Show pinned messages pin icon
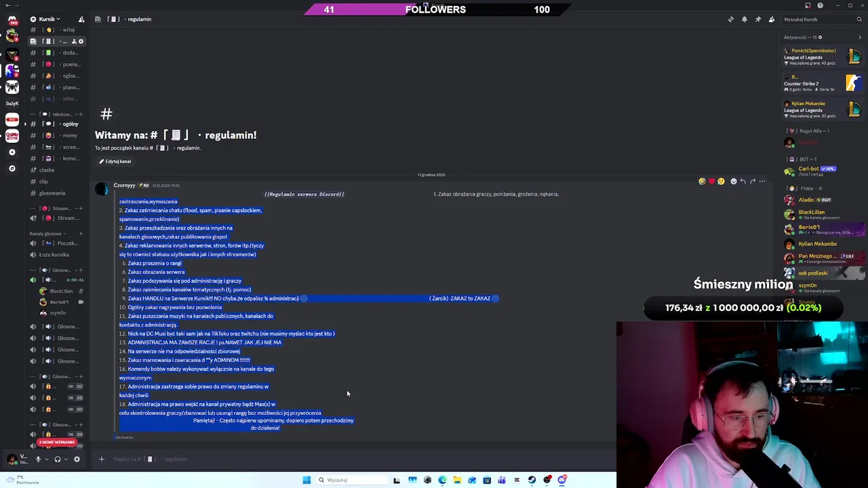Viewport: 868px width, 488px height. (757, 19)
